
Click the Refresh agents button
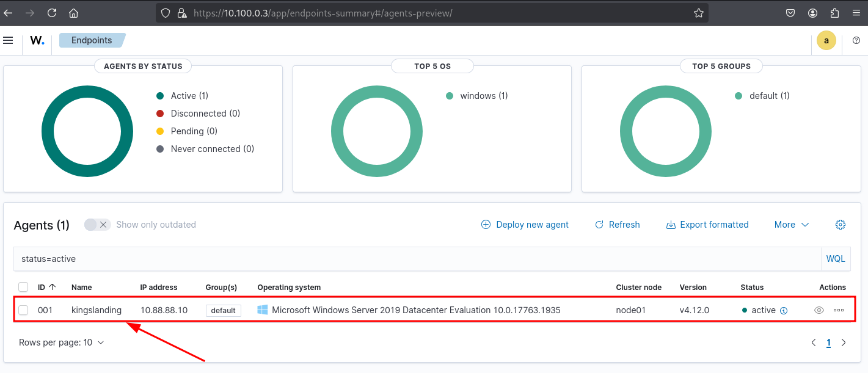(x=617, y=225)
